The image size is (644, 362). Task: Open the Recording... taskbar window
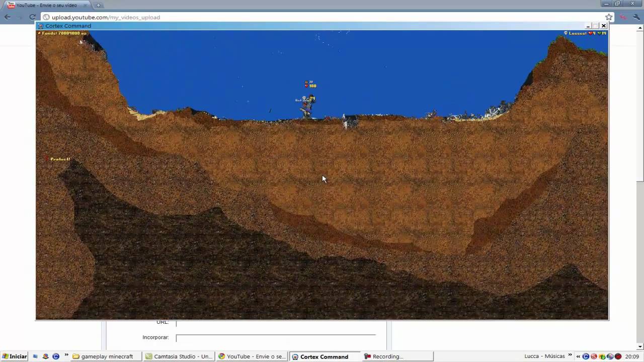tap(397, 356)
